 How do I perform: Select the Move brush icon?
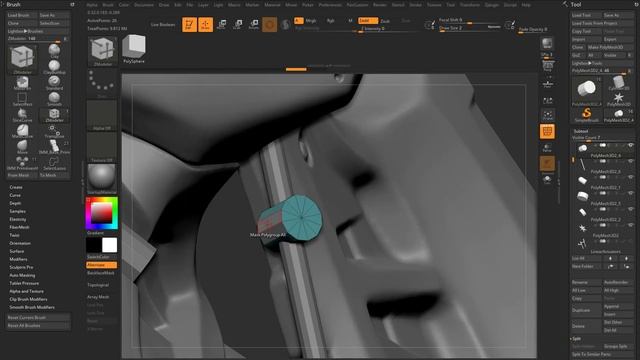[x=22, y=146]
